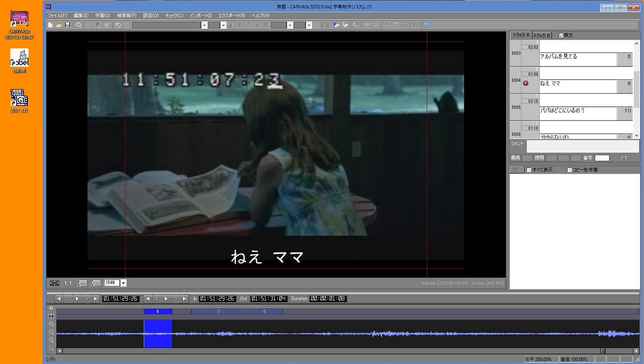
Task: Click the waveform horizontal scrollbar right arrow
Action: tap(636, 351)
